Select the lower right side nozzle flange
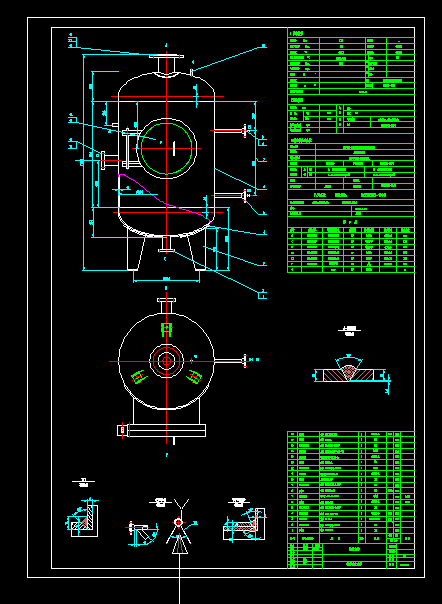 pos(244,196)
